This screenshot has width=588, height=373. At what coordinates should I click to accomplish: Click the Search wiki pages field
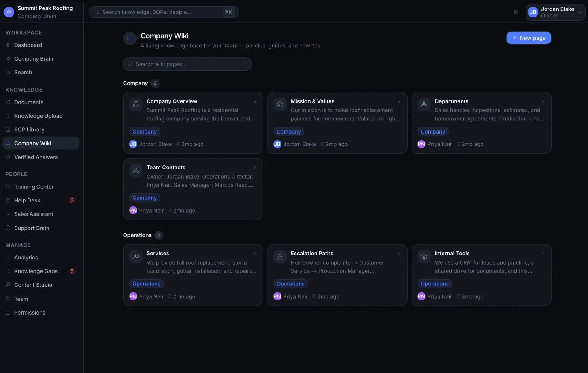tap(187, 64)
